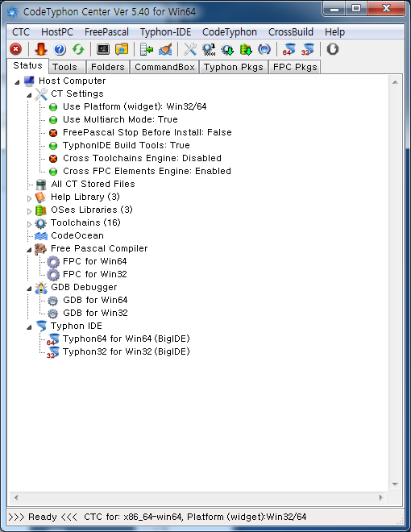Click the red stop icon in toolbar
The image size is (411, 532).
click(15, 49)
